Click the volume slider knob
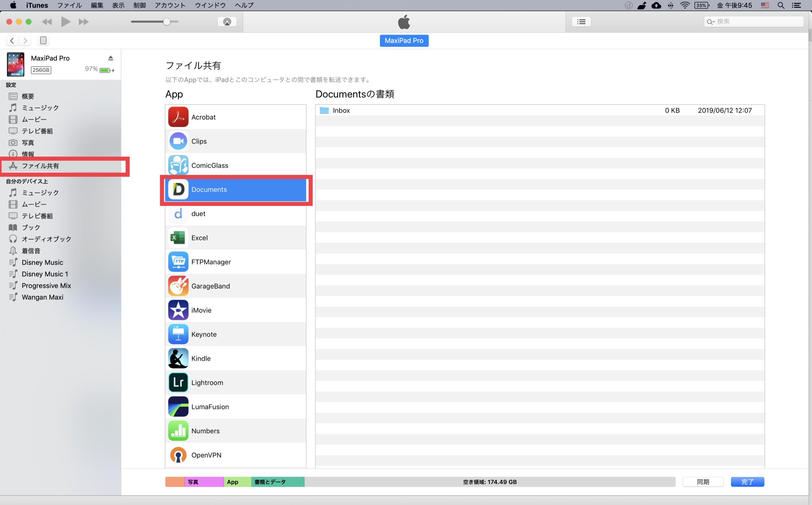Viewport: 812px width, 505px height. click(167, 22)
